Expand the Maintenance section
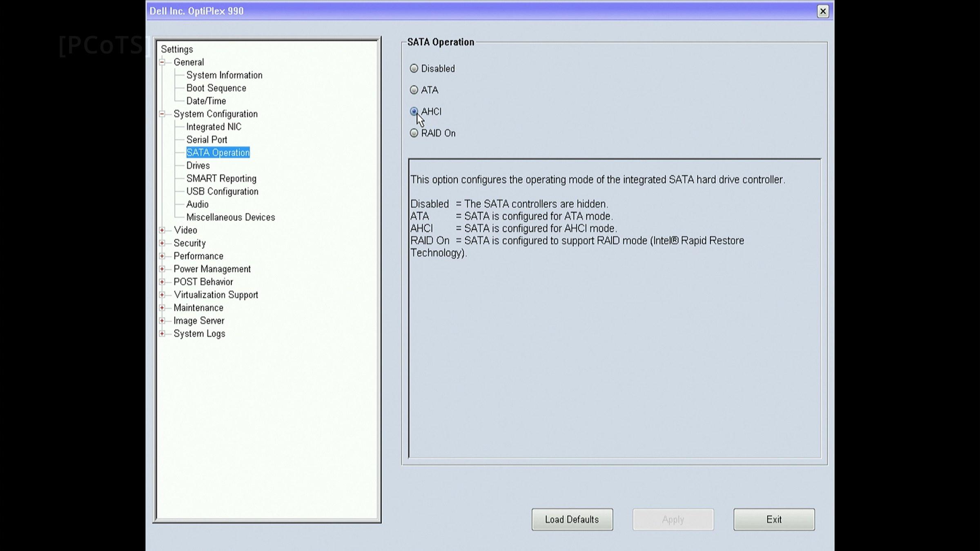 162,308
